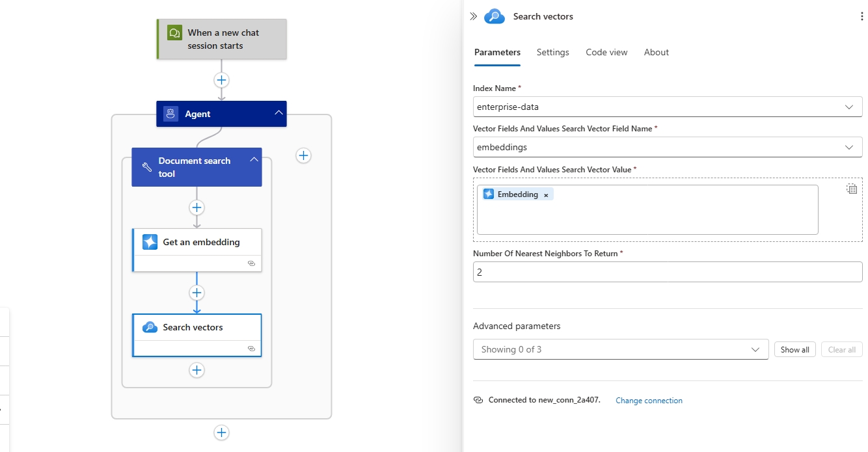Image resolution: width=868 pixels, height=452 pixels.
Task: Switch to the Settings tab
Action: click(552, 52)
